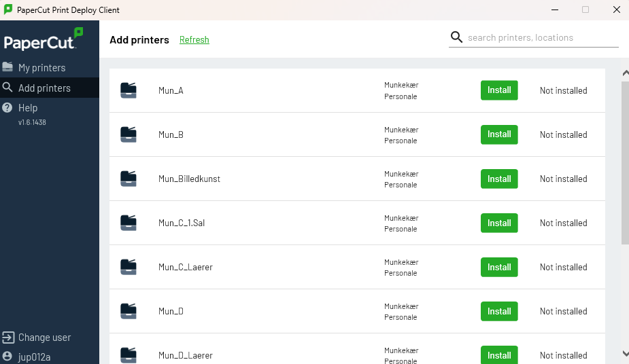Click the printer icon beside Mun_D
The image size is (629, 364).
(129, 311)
